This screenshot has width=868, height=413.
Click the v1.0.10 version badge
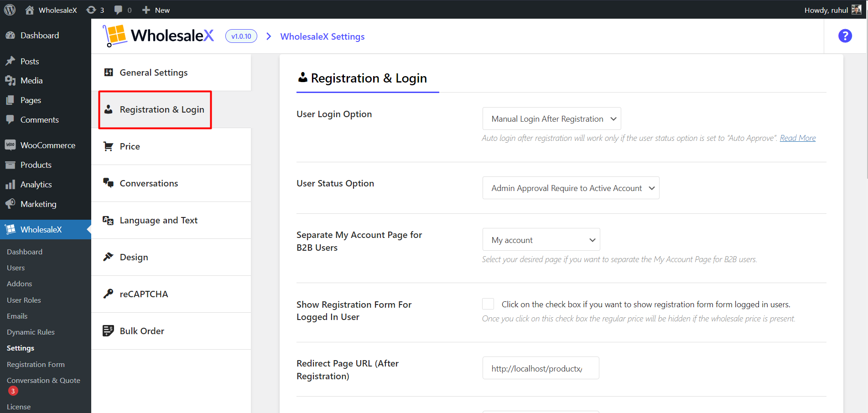[x=241, y=36]
